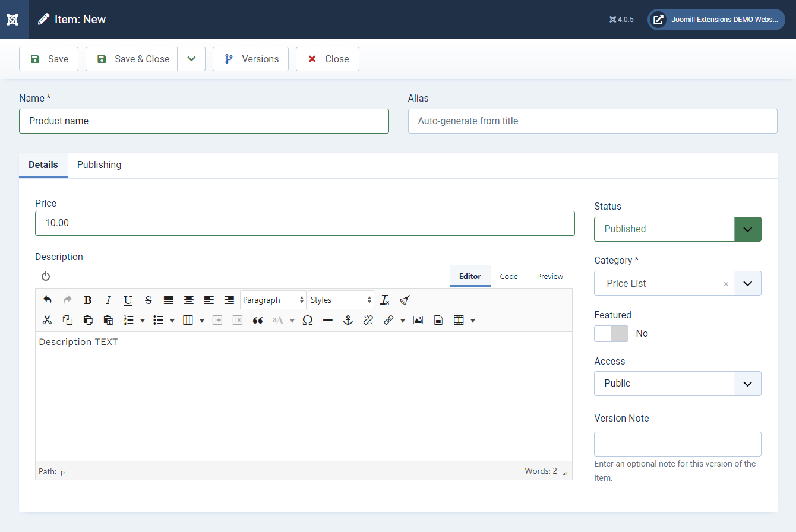
Task: Insert a special character with Omega icon
Action: pos(308,321)
